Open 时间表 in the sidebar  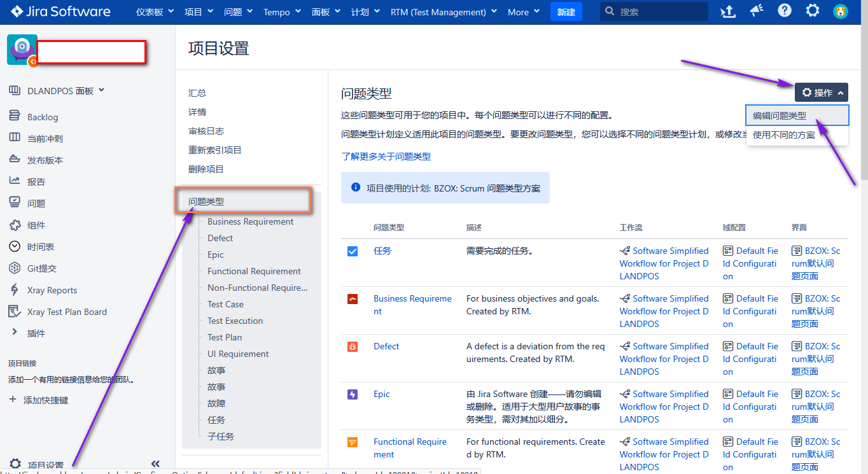[x=41, y=247]
